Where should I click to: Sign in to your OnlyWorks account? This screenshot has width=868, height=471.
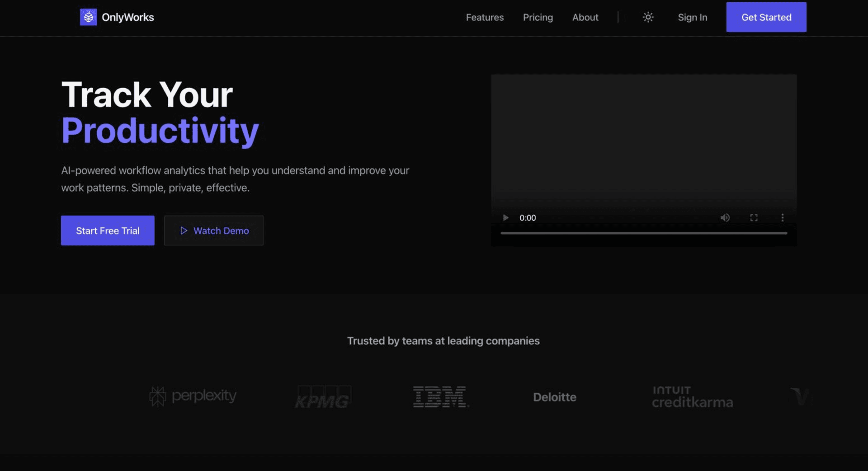click(692, 17)
